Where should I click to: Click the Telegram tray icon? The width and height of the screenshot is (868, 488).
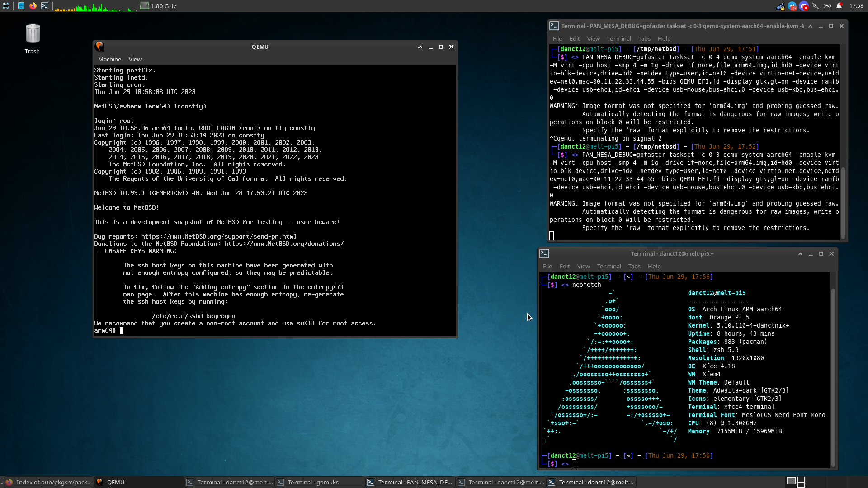click(x=792, y=6)
